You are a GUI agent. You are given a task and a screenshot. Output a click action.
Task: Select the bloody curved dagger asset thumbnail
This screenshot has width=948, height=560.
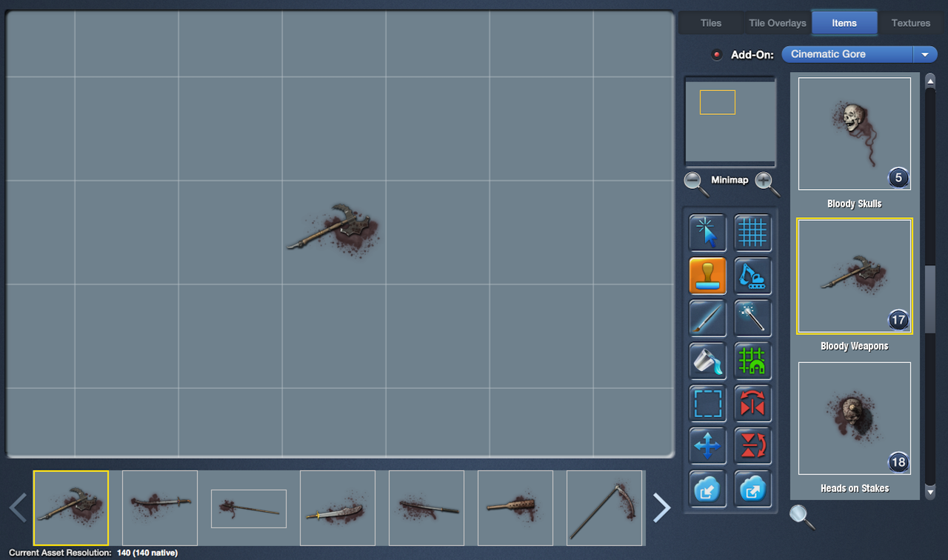pos(338,508)
